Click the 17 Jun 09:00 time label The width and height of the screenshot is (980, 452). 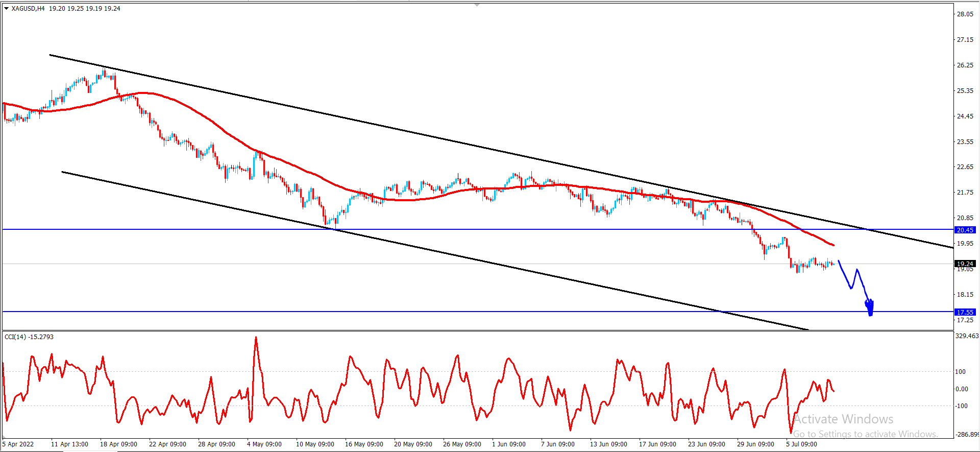(x=657, y=444)
